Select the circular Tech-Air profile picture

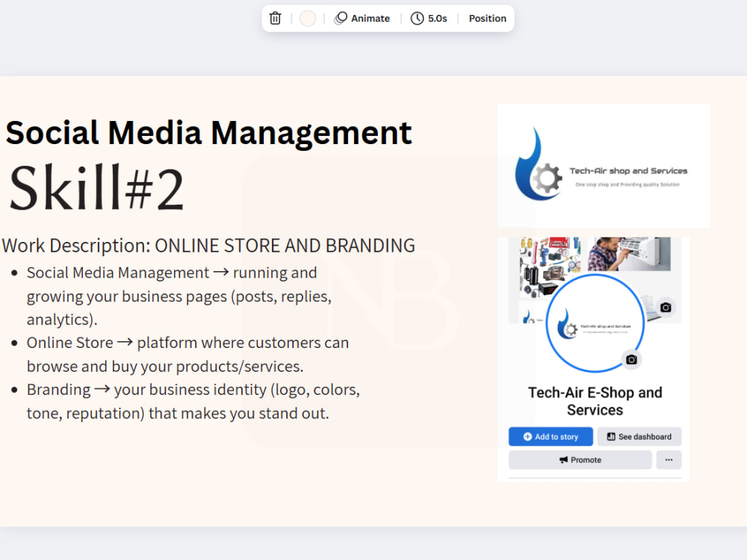(595, 323)
